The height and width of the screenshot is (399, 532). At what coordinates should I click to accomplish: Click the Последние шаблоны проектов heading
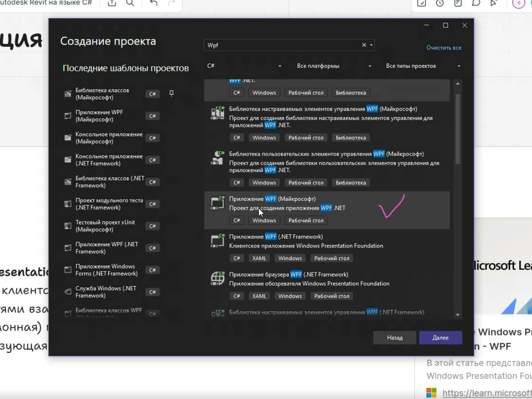(x=126, y=68)
